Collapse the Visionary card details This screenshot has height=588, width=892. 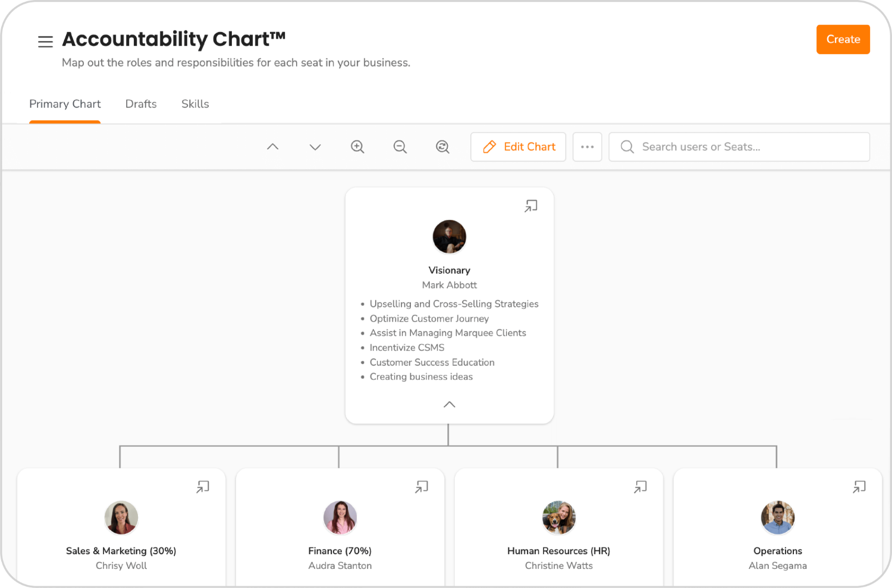(x=449, y=404)
